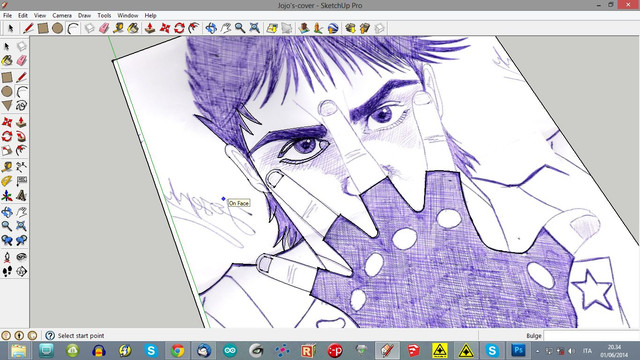Click the Bulge measurement input box
The width and height of the screenshot is (640, 360).
pos(592,336)
